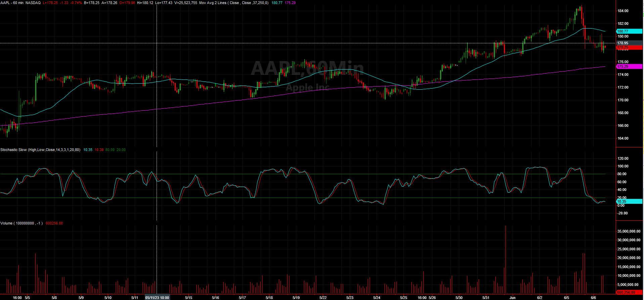The width and height of the screenshot is (644, 300).
Task: Select the magenta 175.29 flag on the price scale
Action: 629,66
